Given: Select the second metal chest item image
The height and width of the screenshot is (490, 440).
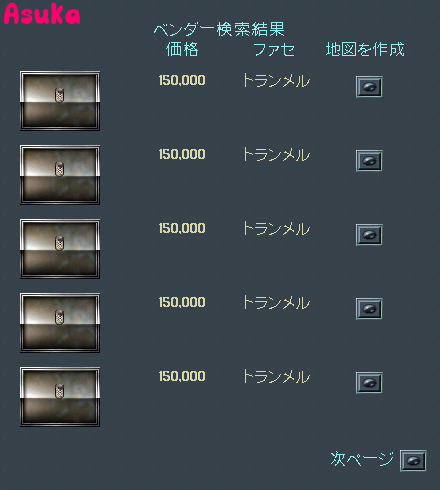Looking at the screenshot, I should [60, 175].
